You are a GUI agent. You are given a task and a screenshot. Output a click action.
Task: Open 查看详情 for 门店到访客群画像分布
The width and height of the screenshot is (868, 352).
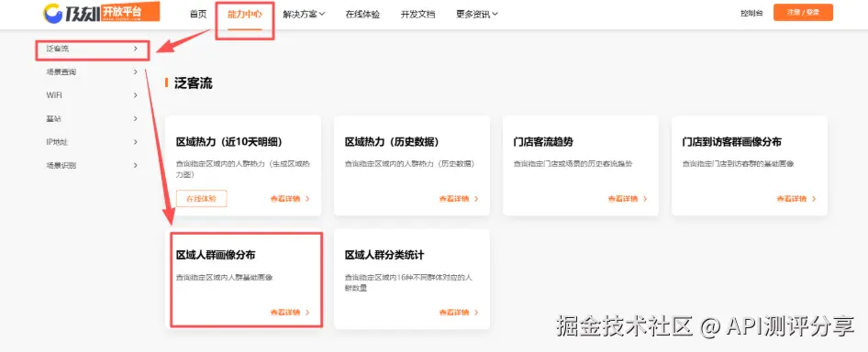click(x=796, y=199)
